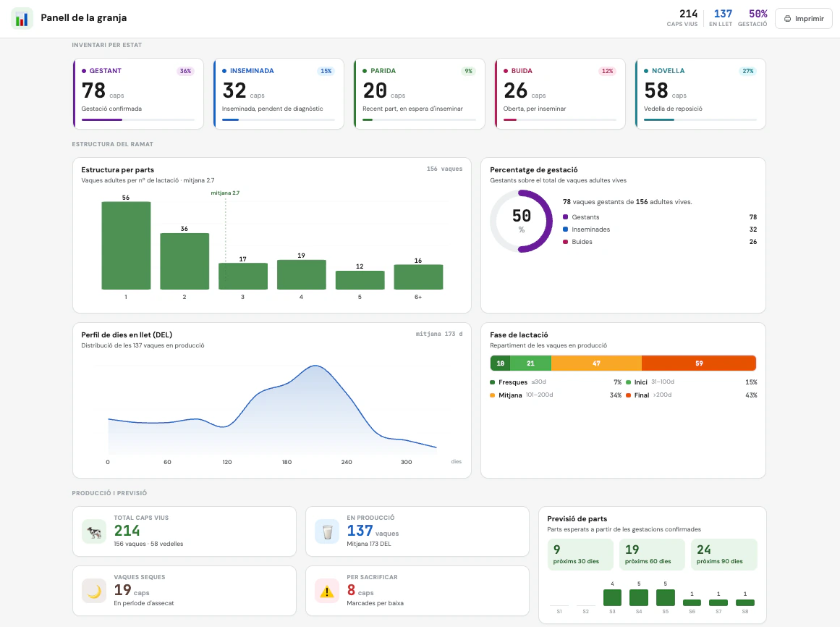
Task: Click the 50% gestation donut chart
Action: click(x=521, y=221)
